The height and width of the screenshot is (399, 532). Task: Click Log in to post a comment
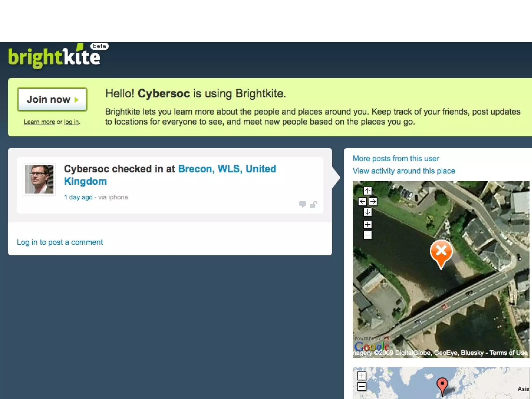(x=60, y=242)
